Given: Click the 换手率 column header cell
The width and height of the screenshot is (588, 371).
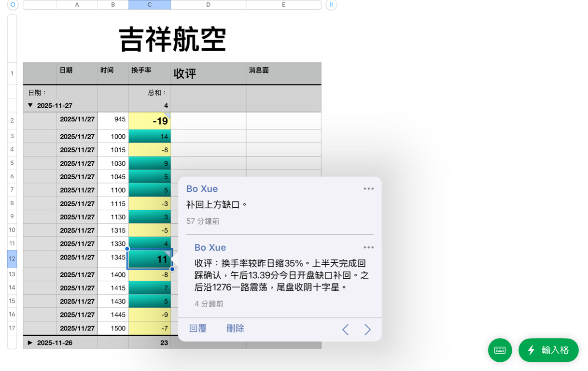Looking at the screenshot, I should (150, 73).
